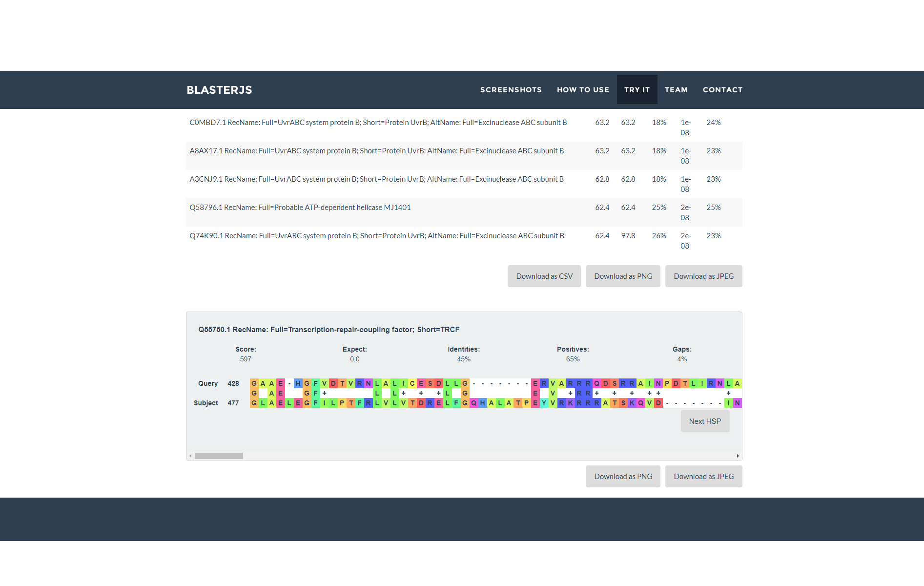The height and width of the screenshot is (586, 924).
Task: Click the alignment scrollbar left arrow
Action: pyautogui.click(x=190, y=456)
